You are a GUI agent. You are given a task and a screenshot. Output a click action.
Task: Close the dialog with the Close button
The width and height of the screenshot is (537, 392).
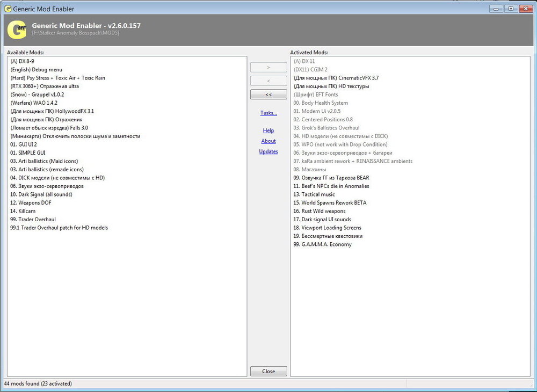point(268,371)
